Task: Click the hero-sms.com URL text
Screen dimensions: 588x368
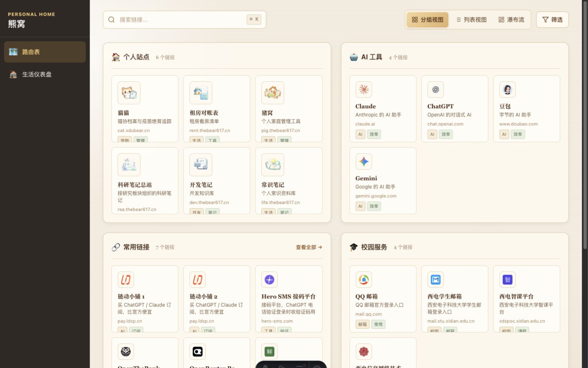Action: point(277,321)
